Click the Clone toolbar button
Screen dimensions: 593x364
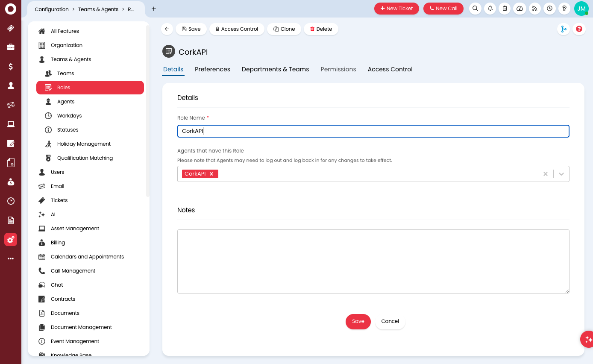click(x=284, y=29)
